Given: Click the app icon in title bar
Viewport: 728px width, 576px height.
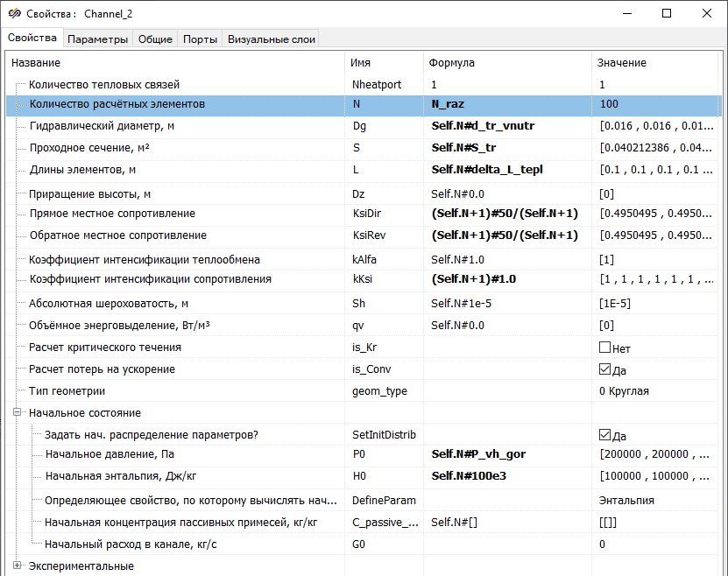Looking at the screenshot, I should 14,14.
